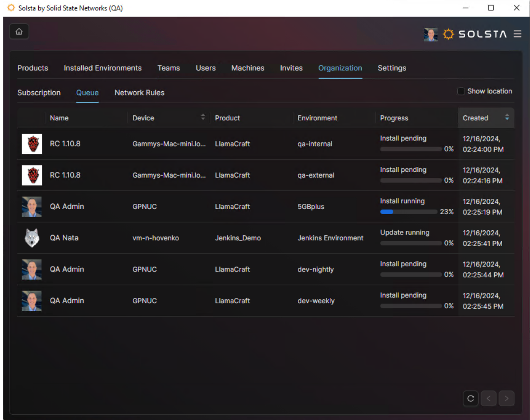Switch to Subscription sub-tab
This screenshot has height=420, width=530.
click(39, 93)
